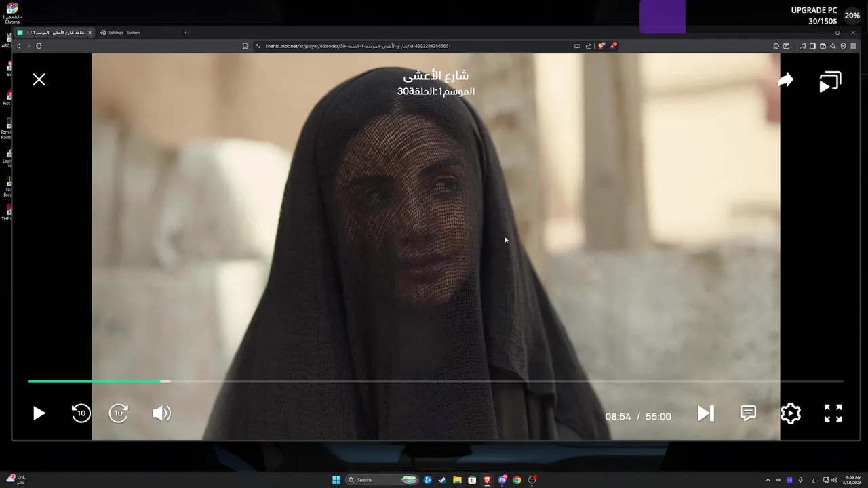Open Google Chrome from the taskbar
This screenshot has height=488, width=868.
pos(517,480)
